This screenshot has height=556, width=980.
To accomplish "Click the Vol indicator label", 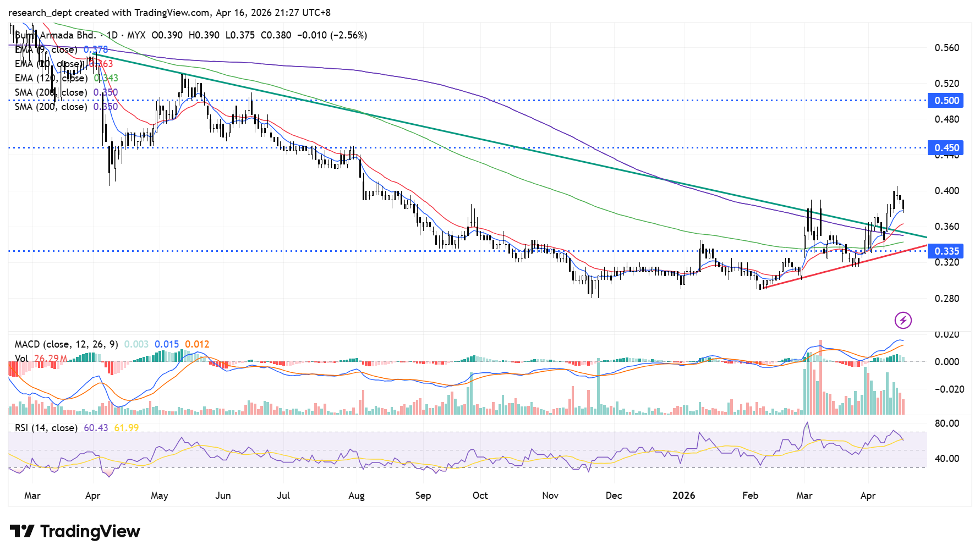I will [x=21, y=359].
